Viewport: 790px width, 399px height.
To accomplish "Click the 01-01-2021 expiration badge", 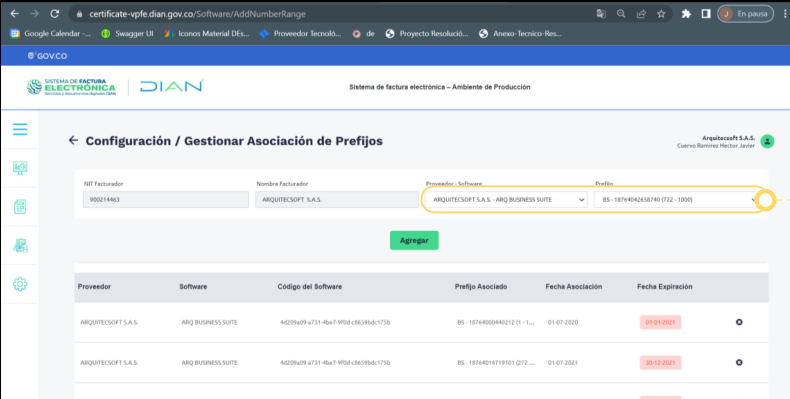I will pyautogui.click(x=661, y=322).
